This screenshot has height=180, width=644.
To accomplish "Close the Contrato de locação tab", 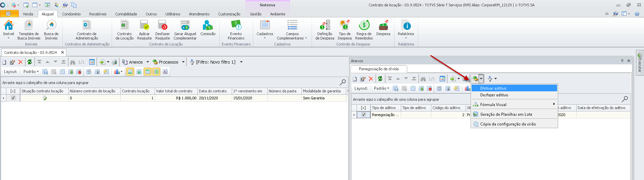I will [62, 53].
